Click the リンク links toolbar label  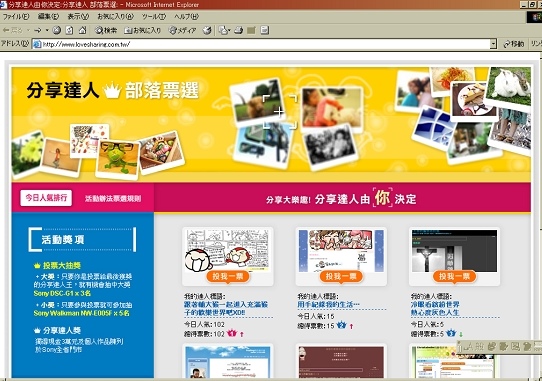tap(536, 44)
